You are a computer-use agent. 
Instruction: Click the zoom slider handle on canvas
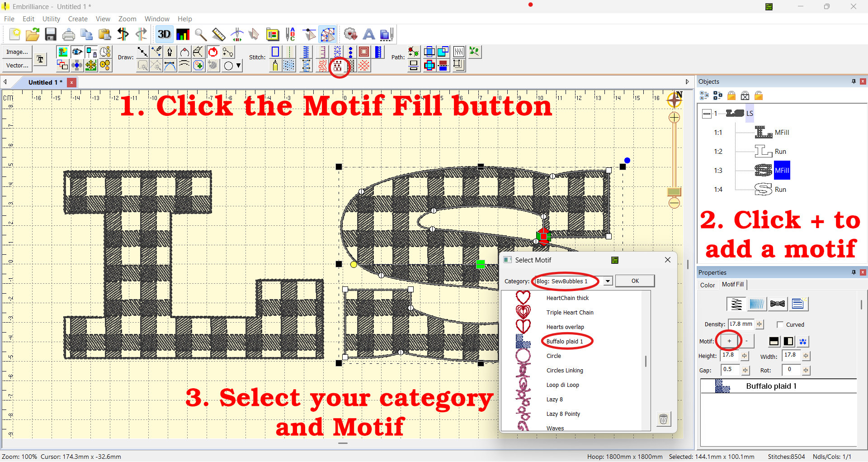[x=674, y=192]
